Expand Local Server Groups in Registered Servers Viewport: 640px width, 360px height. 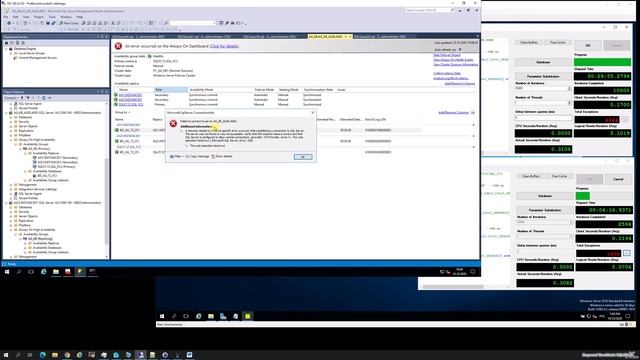point(11,53)
